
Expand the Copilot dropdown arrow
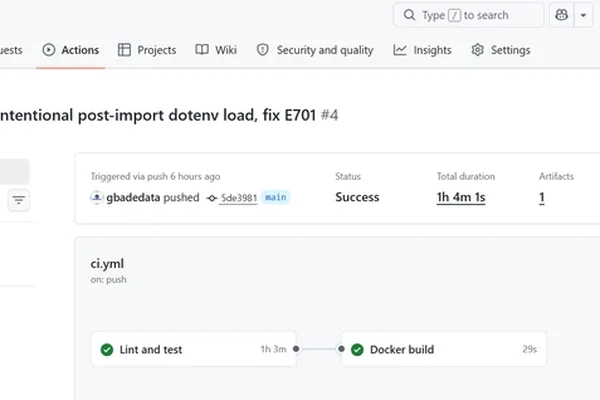click(x=583, y=15)
